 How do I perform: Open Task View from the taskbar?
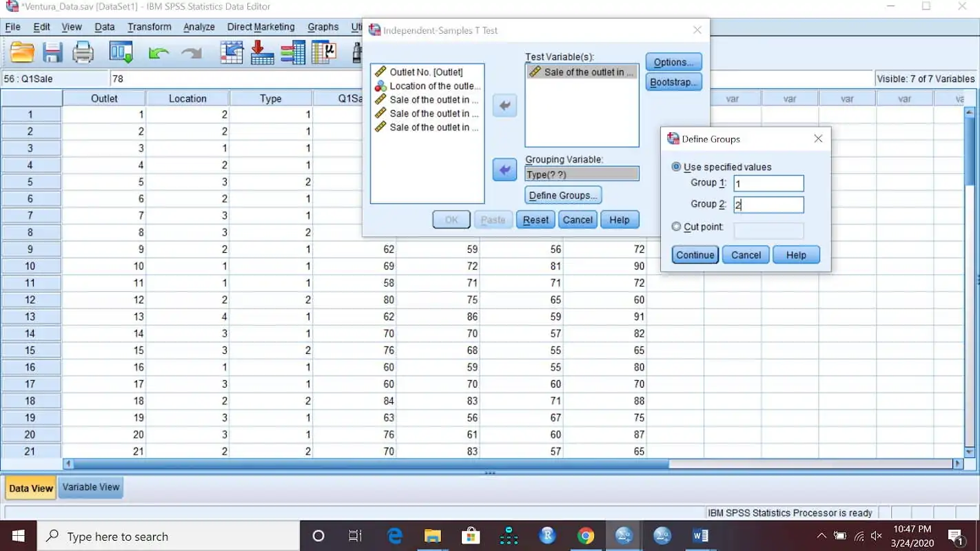click(x=356, y=536)
